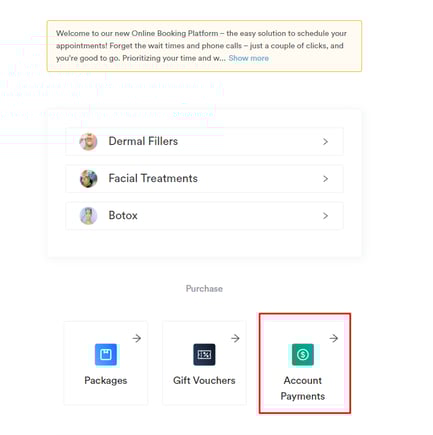Image resolution: width=433 pixels, height=435 pixels.
Task: Expand the Botox chevron
Action: pyautogui.click(x=325, y=216)
